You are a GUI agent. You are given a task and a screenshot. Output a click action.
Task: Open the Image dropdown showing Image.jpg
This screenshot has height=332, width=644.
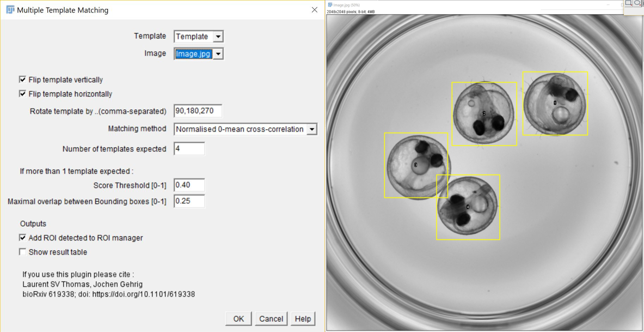[199, 53]
